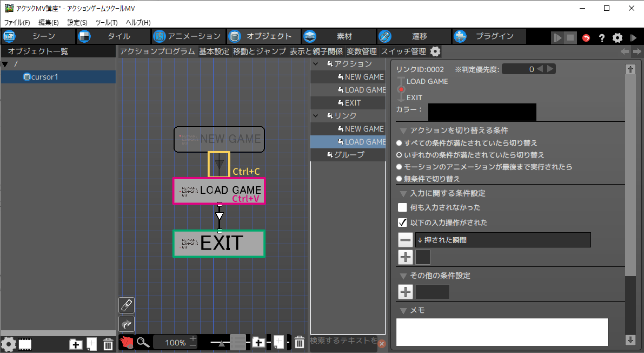Open settings gear next to スイッチ管理 tab
Screen dimensions: 644x353
435,51
